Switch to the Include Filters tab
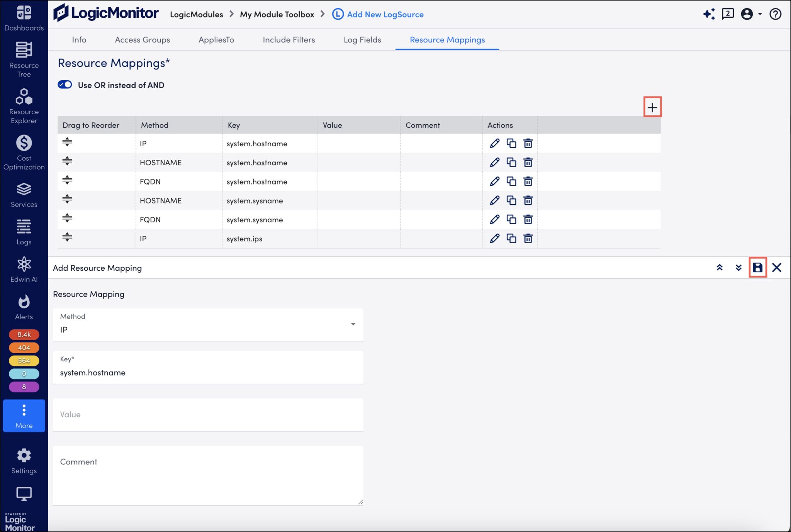The image size is (791, 532). tap(289, 39)
